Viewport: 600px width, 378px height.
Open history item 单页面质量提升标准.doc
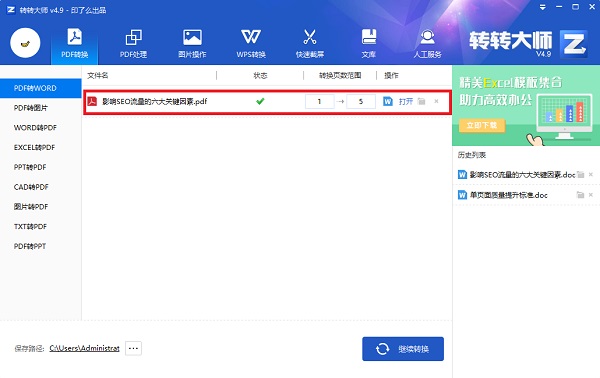[x=509, y=195]
